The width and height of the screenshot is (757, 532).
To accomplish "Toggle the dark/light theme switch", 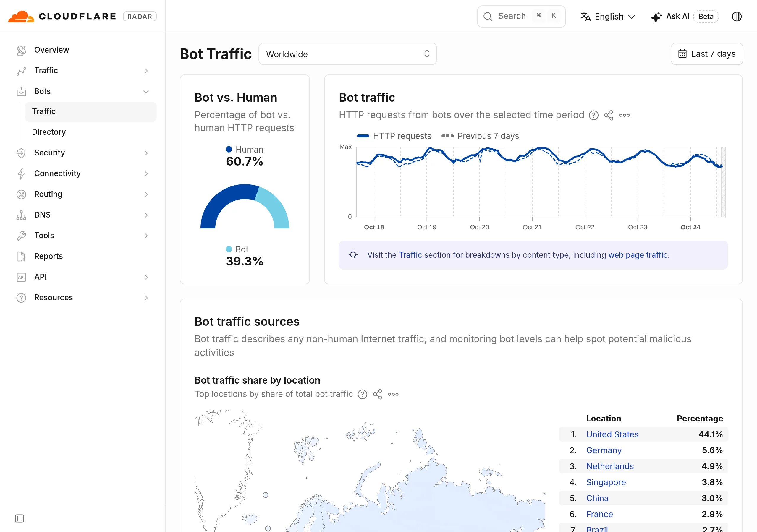I will [x=737, y=17].
